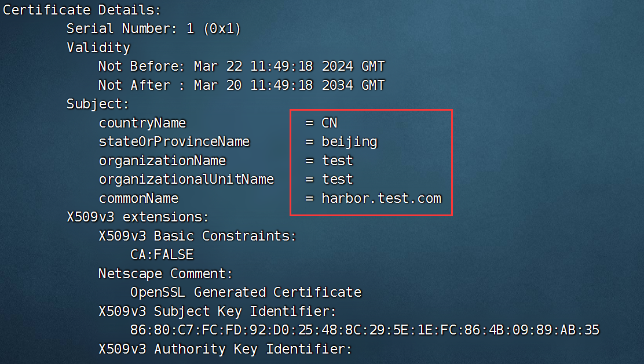The image size is (644, 364).
Task: Click the 'Certificate Details:' heading text
Action: 82,10
